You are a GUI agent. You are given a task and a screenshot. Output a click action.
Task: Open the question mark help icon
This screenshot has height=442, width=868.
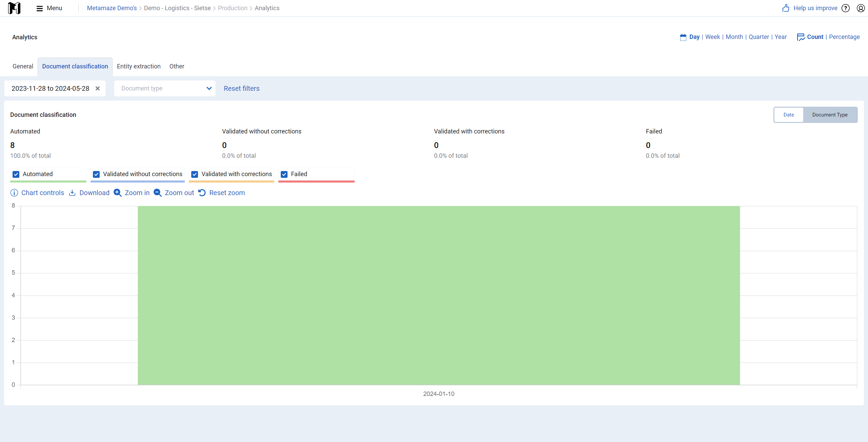click(x=846, y=8)
